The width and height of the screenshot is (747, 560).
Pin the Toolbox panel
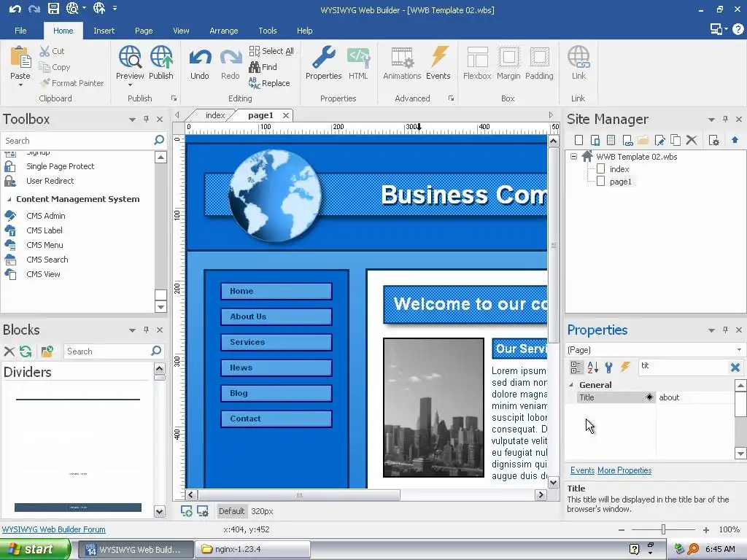146,119
